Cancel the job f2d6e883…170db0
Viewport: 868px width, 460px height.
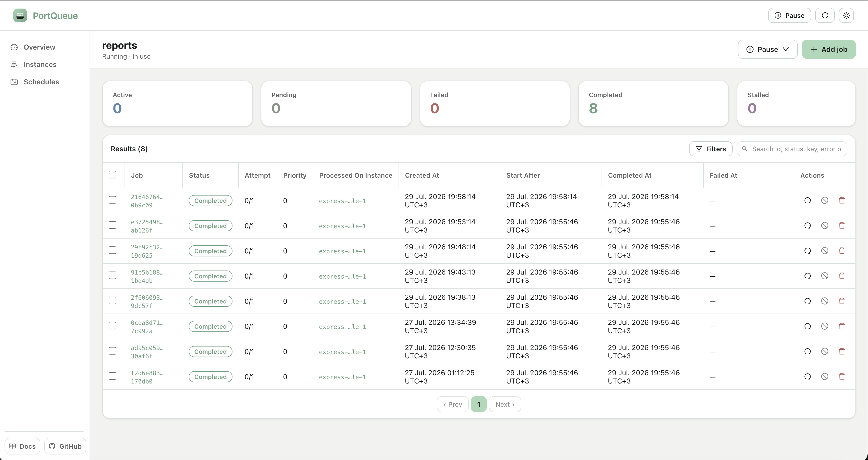pos(824,377)
